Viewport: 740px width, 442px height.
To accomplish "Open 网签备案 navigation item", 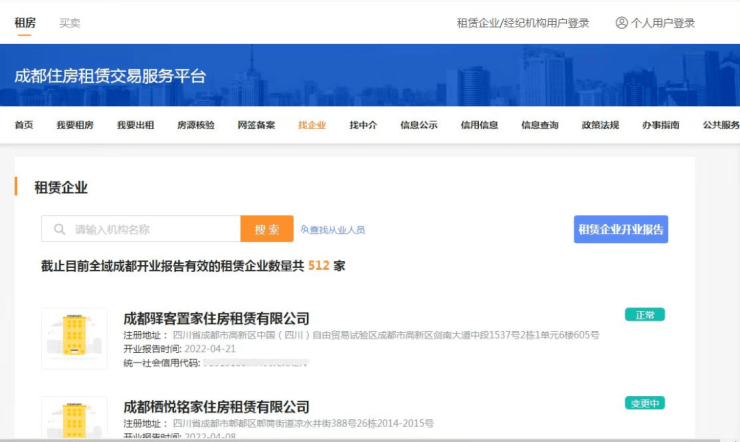I will (x=256, y=125).
